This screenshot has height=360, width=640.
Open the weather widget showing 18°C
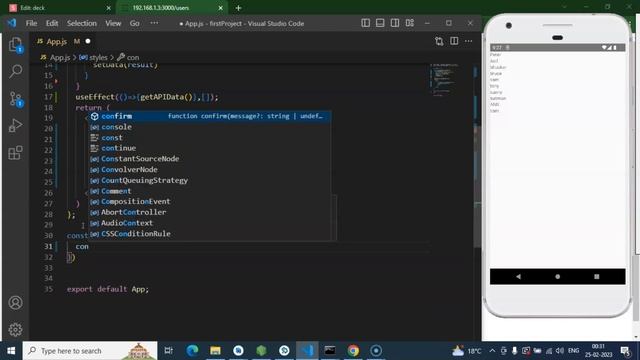(x=467, y=351)
